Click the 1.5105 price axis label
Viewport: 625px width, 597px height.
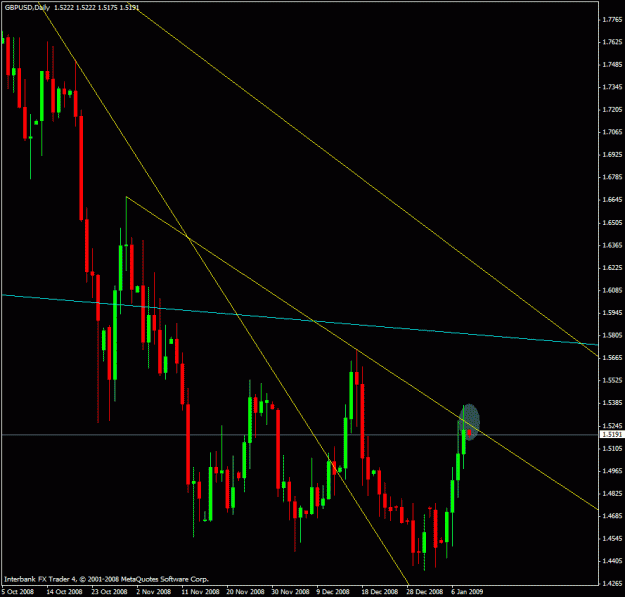point(612,448)
